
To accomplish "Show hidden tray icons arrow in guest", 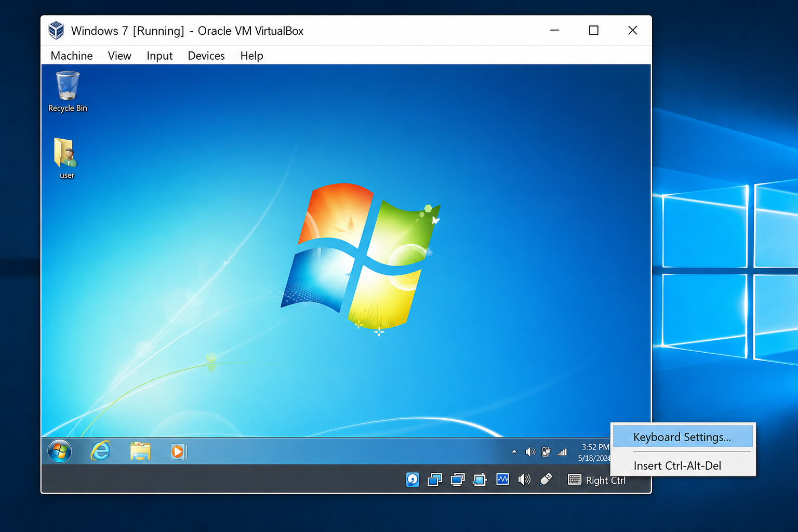I will [514, 451].
